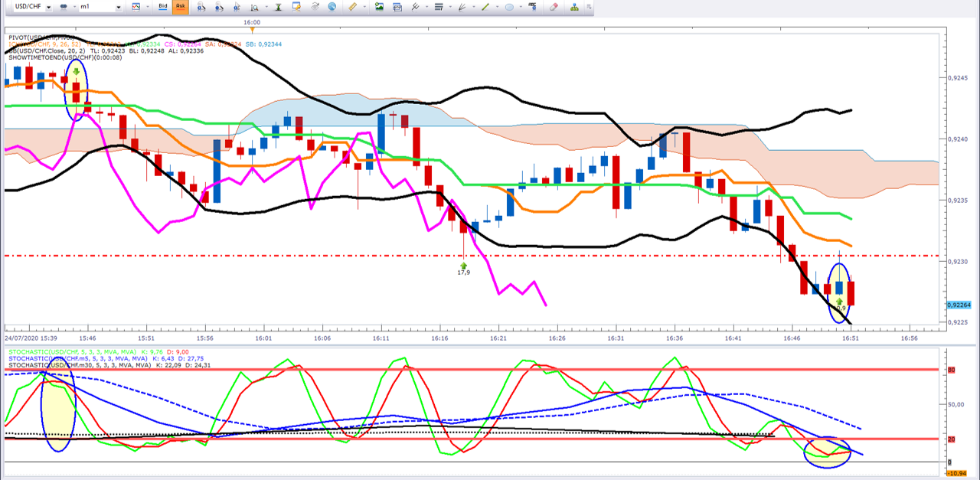This screenshot has width=980, height=480.
Task: Click the chart type icon
Action: (136, 7)
